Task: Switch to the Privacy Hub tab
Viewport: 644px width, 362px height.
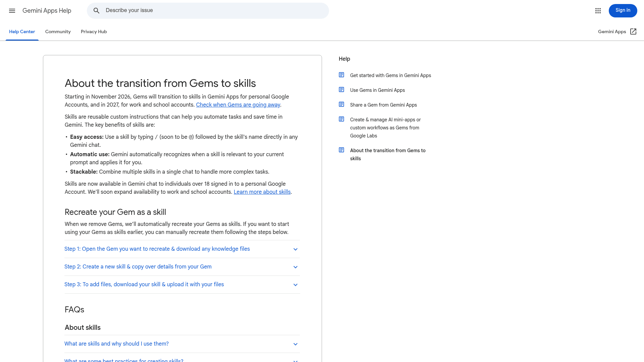Action: [94, 32]
